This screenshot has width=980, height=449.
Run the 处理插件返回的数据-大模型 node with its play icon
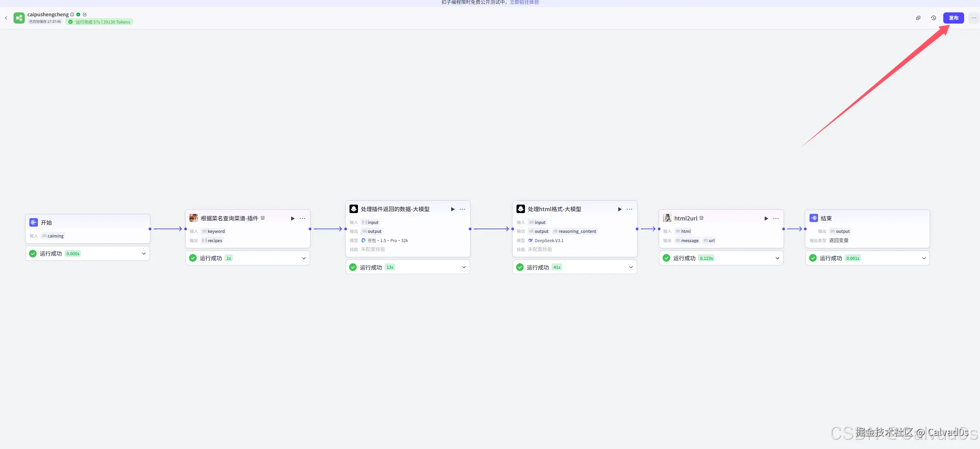[453, 209]
